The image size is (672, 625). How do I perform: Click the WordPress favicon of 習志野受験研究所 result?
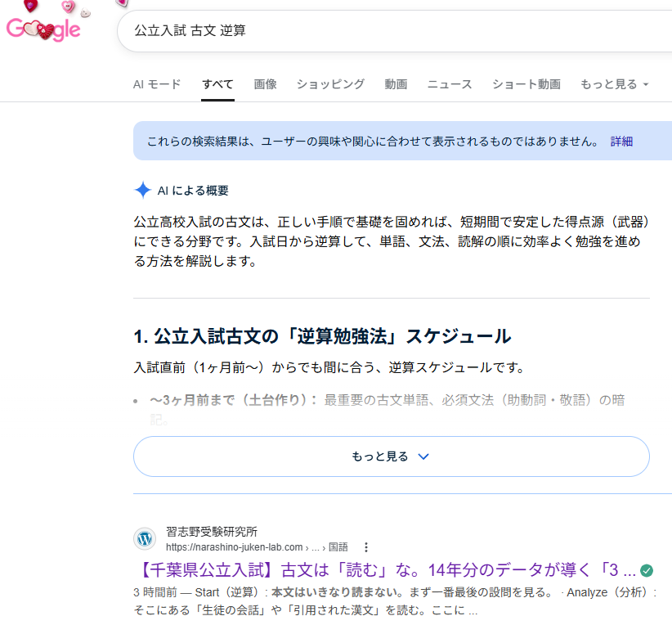144,538
